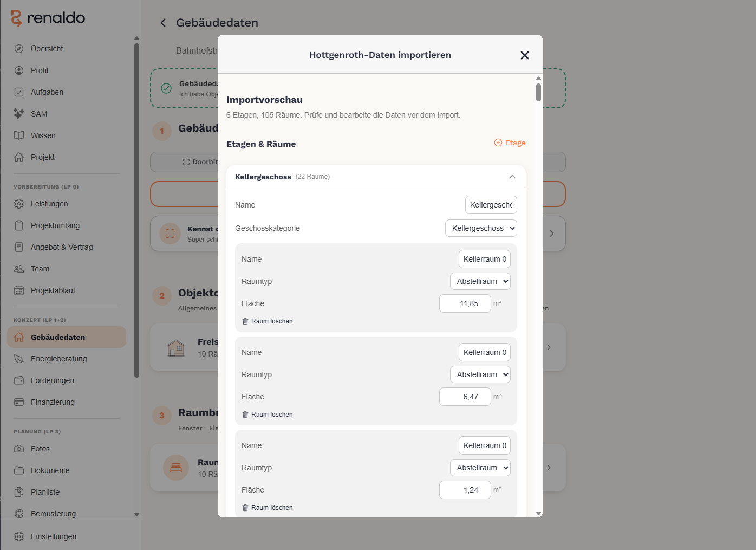Click the area field showing 6,47
756x550 pixels.
(465, 397)
